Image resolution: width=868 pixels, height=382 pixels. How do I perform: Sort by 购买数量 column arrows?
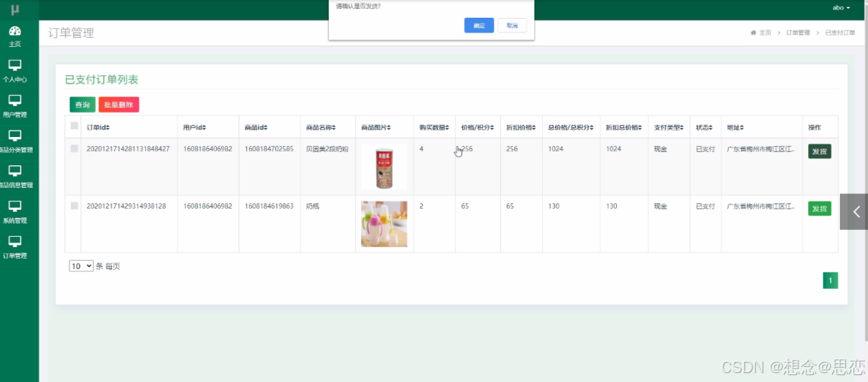(448, 128)
